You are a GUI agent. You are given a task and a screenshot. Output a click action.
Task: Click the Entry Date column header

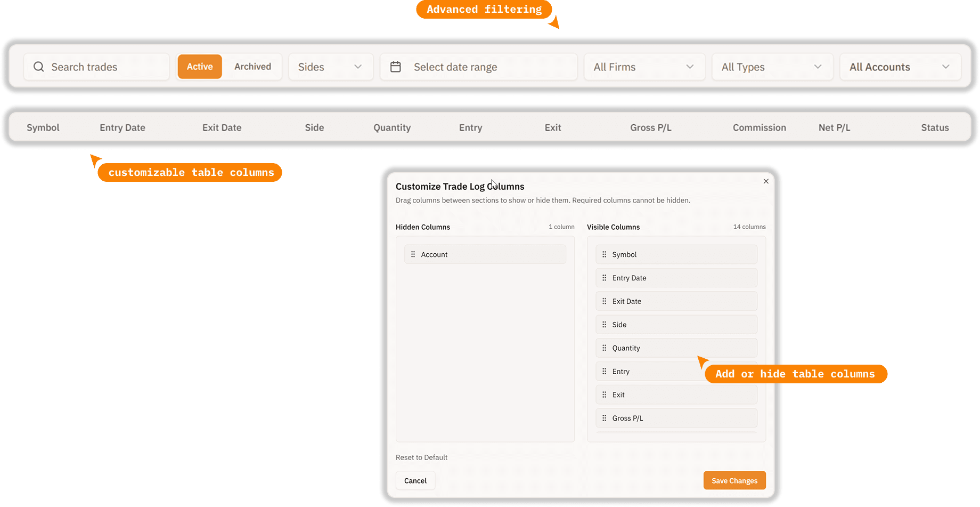[123, 127]
